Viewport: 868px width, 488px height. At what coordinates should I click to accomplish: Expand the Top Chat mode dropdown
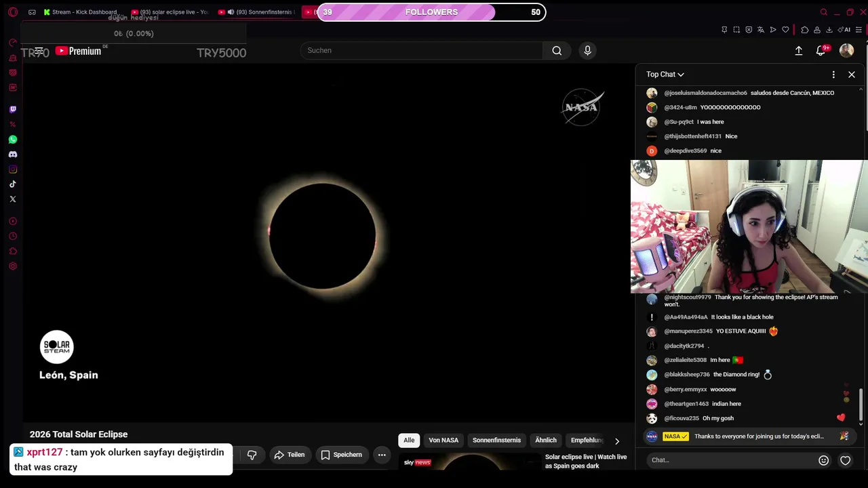coord(665,75)
